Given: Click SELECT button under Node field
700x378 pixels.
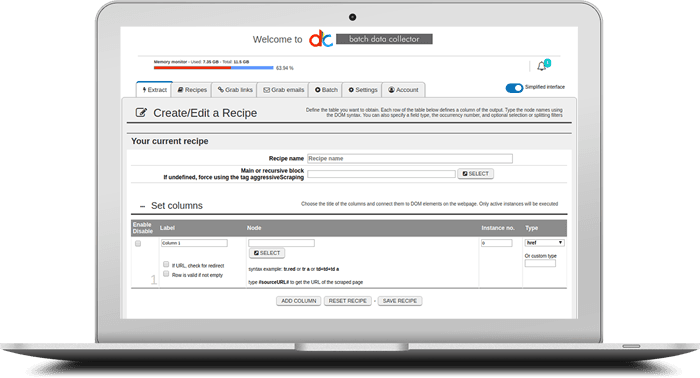Looking at the screenshot, I should coord(267,253).
